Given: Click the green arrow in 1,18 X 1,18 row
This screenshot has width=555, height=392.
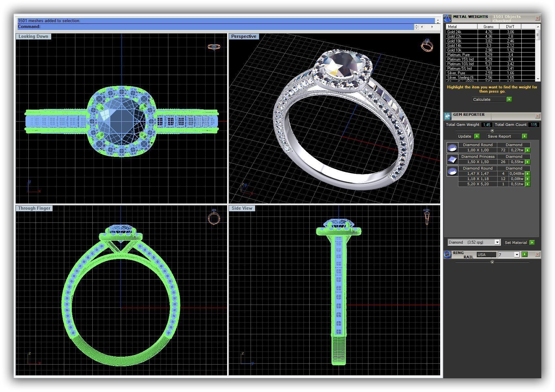Looking at the screenshot, I should (528, 179).
